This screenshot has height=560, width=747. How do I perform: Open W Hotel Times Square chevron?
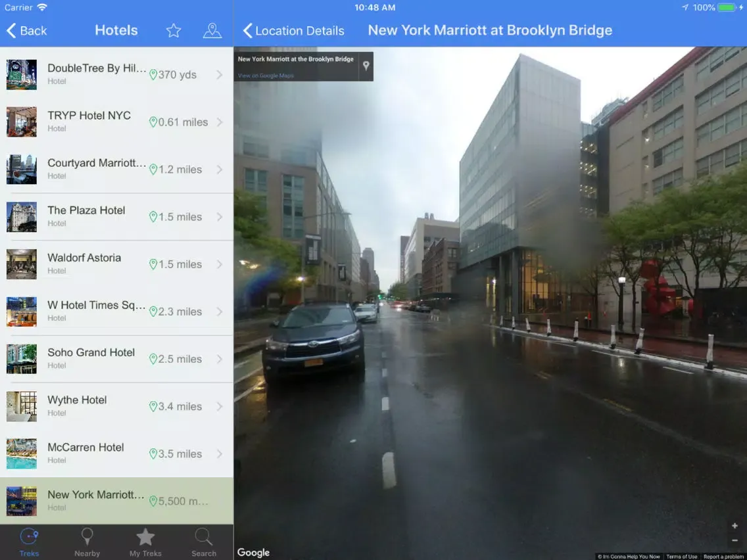click(219, 312)
